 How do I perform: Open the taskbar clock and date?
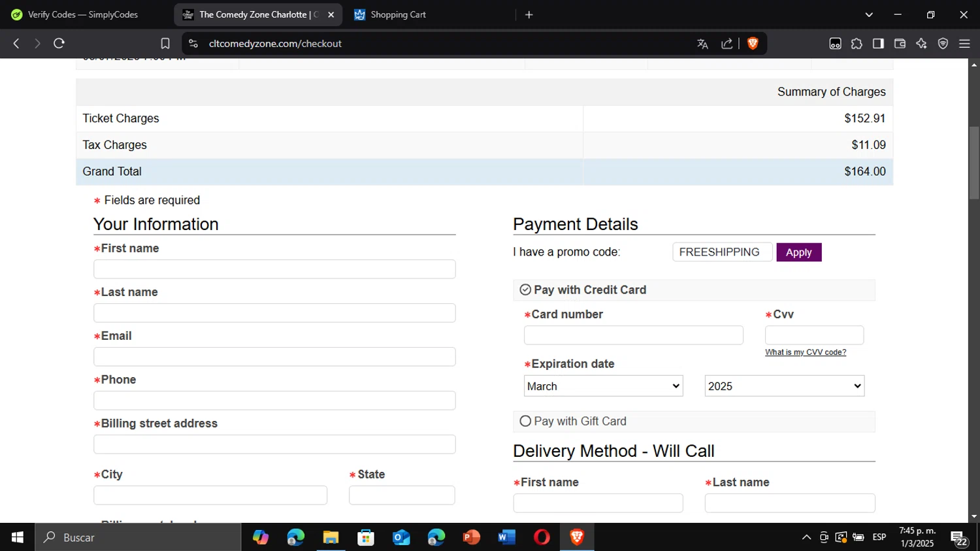coord(917,537)
